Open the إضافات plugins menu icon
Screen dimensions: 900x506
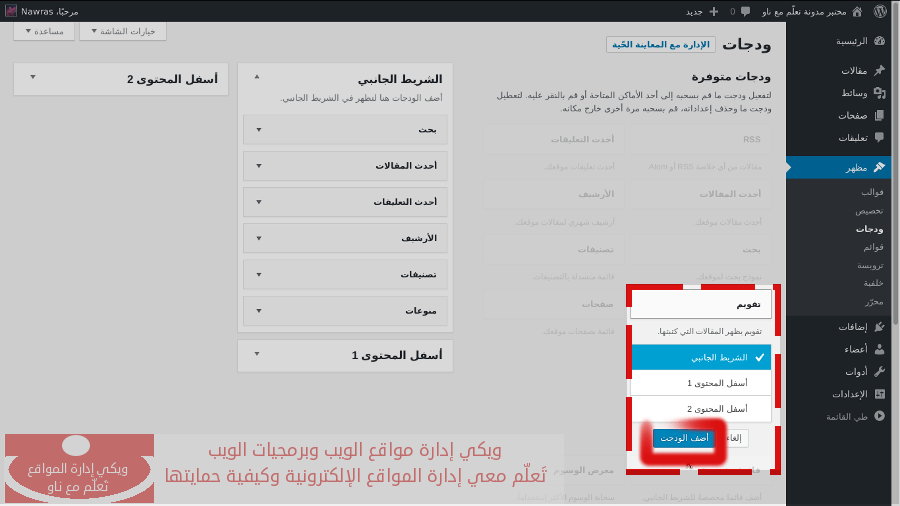coord(879,326)
